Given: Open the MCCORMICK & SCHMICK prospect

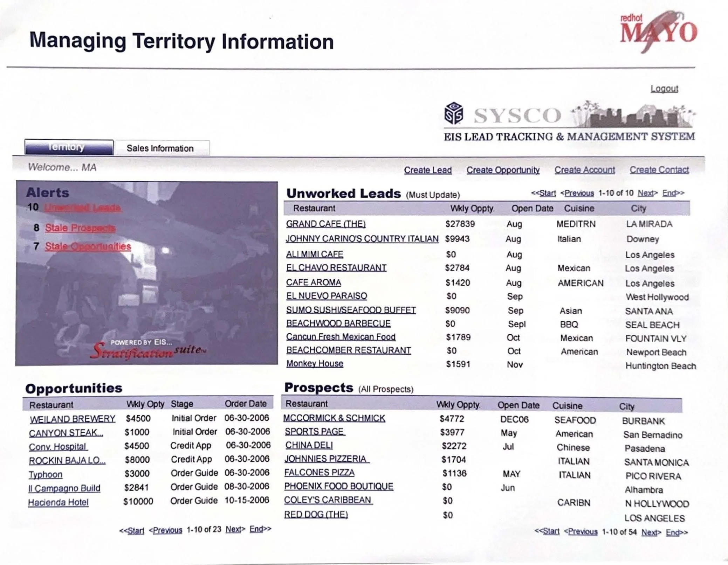Looking at the screenshot, I should [334, 418].
